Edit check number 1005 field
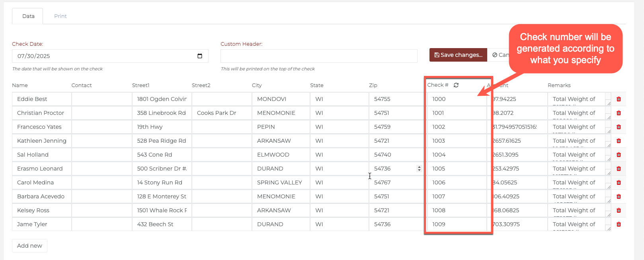644x260 pixels. (457, 169)
